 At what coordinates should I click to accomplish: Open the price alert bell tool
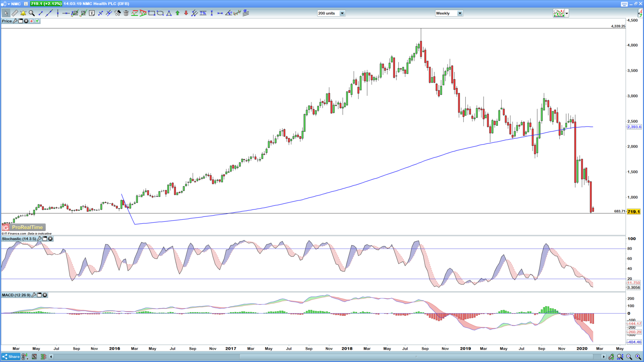(x=23, y=13)
